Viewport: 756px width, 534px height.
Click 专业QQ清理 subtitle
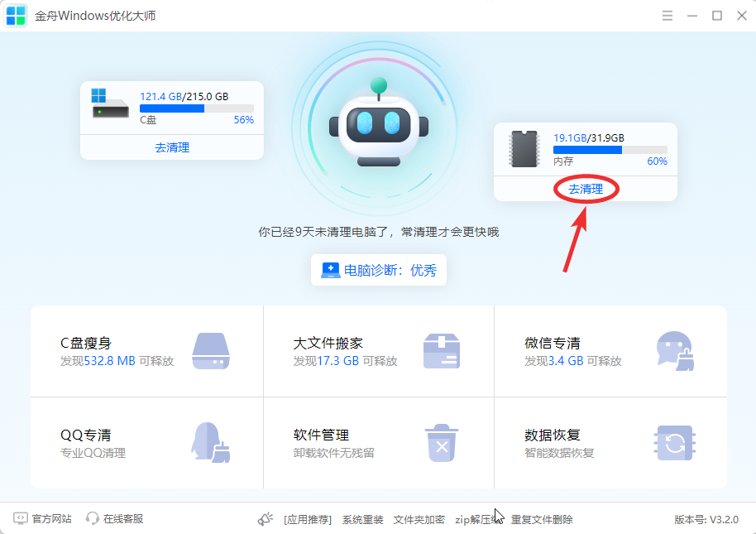pyautogui.click(x=93, y=453)
